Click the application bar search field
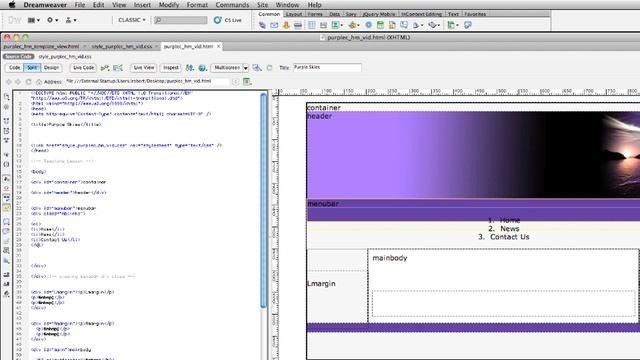This screenshot has height=360, width=640. click(180, 20)
